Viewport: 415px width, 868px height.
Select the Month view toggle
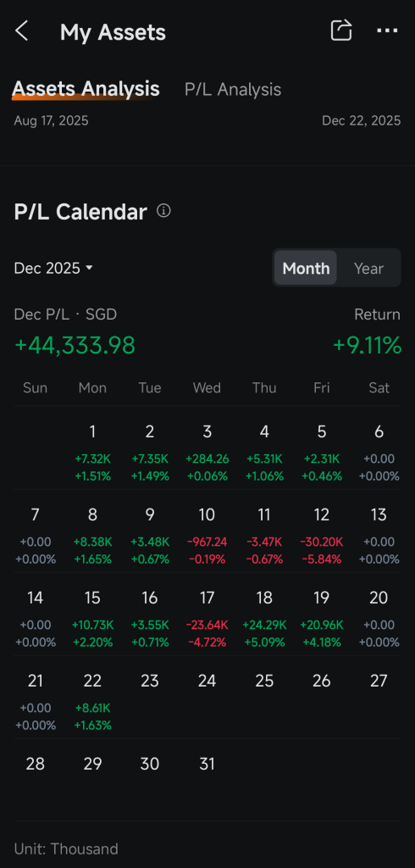click(306, 268)
